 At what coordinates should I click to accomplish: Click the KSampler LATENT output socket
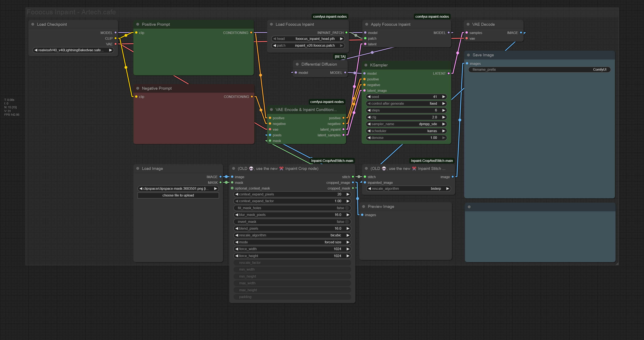click(x=449, y=73)
